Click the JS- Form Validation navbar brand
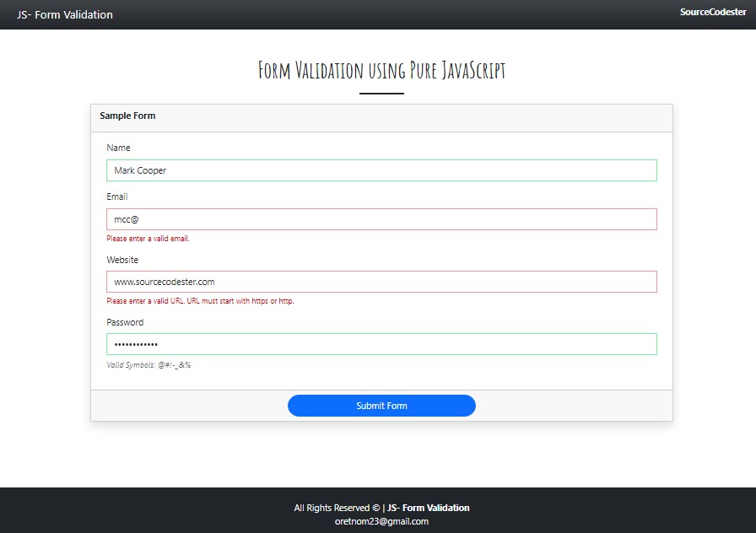The width and height of the screenshot is (756, 533). point(65,15)
